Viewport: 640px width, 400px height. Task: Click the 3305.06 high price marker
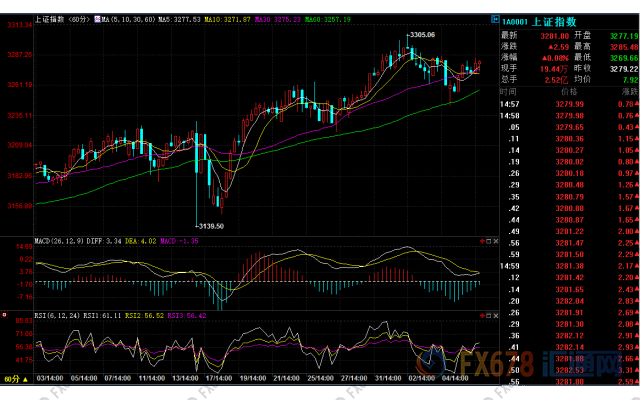(422, 35)
